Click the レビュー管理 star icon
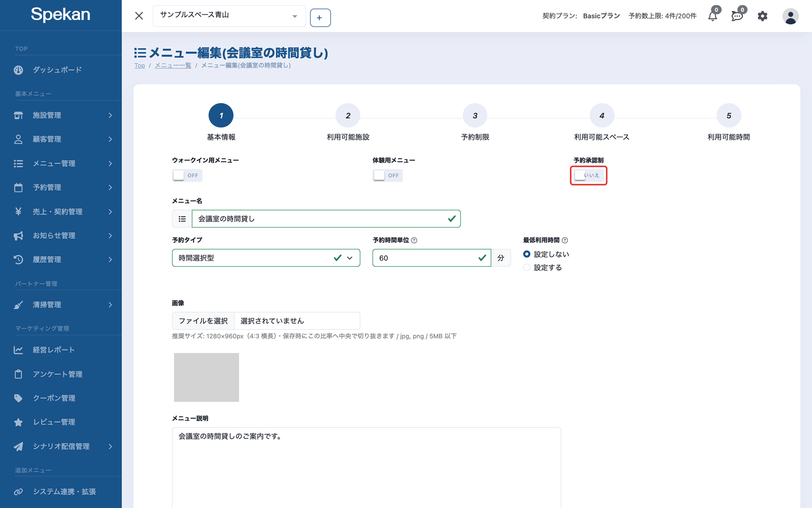The height and width of the screenshot is (508, 812). pyautogui.click(x=18, y=422)
